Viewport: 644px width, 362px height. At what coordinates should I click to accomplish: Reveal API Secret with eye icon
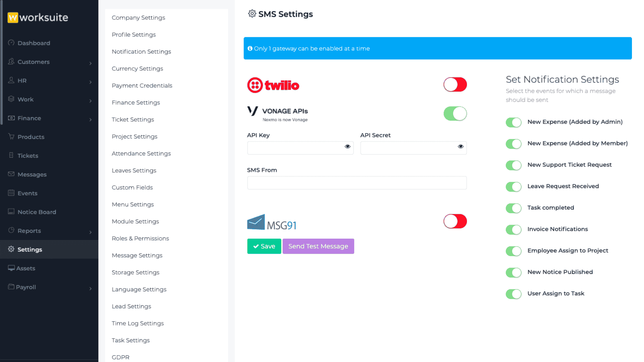(461, 147)
